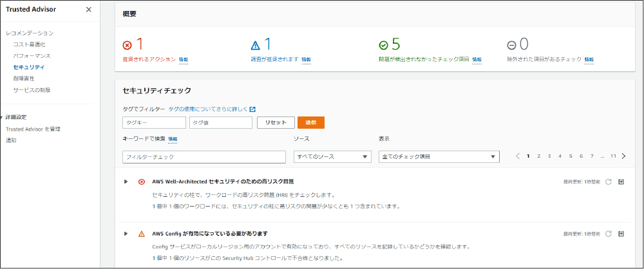
Task: Expand the AWS Well-Architected check row
Action: click(126, 181)
